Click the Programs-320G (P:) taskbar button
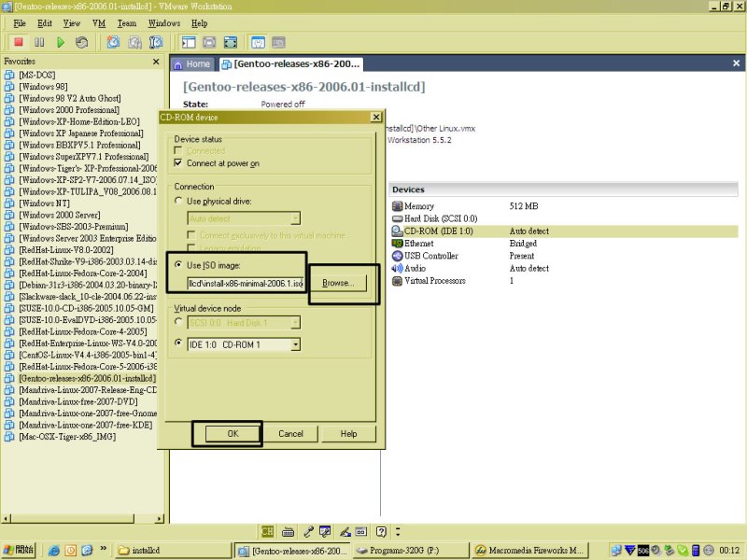The image size is (747, 560). click(410, 551)
